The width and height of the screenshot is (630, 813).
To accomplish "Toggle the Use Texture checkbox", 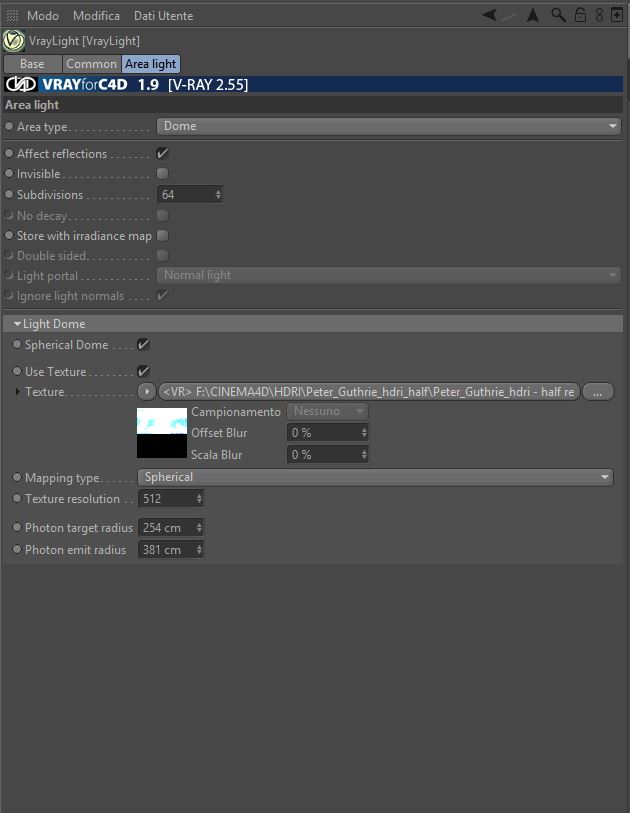I will (x=144, y=371).
